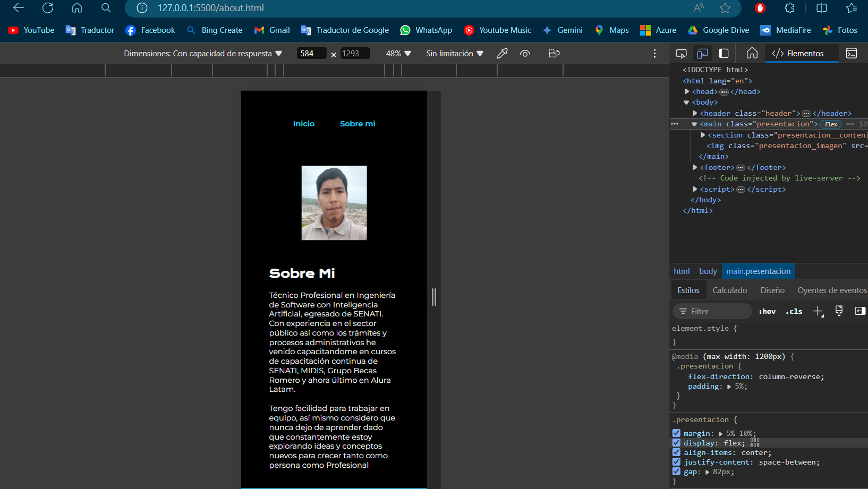Screen dimensions: 868x489
Task: Open the extensions puzzle icon
Action: pyautogui.click(x=790, y=8)
